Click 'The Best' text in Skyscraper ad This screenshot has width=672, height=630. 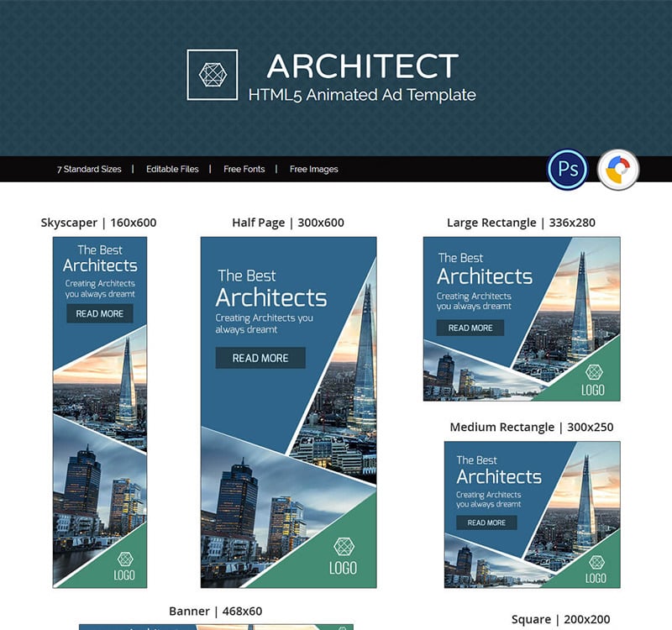[x=100, y=249]
